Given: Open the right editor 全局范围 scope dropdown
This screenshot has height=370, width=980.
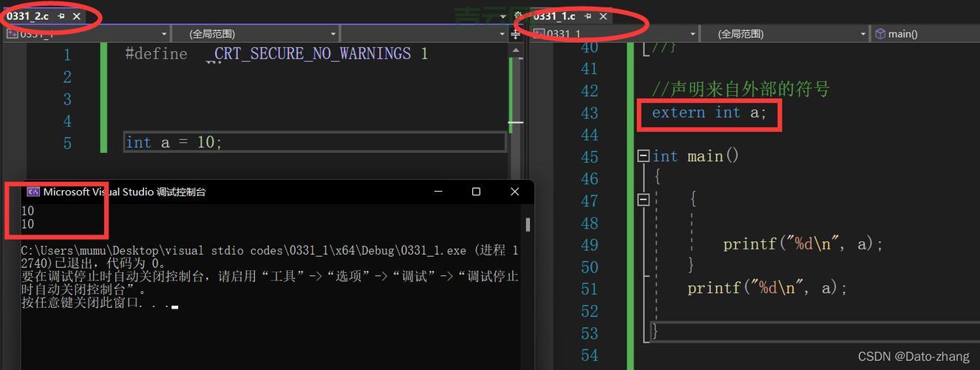Looking at the screenshot, I should pos(784,33).
